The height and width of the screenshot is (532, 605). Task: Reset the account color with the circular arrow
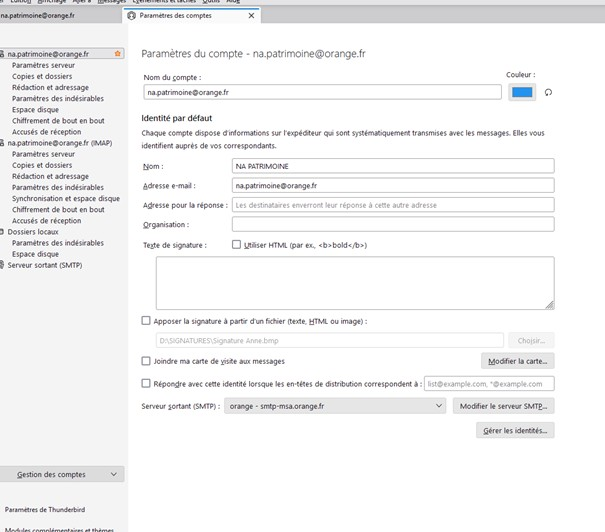click(x=548, y=92)
